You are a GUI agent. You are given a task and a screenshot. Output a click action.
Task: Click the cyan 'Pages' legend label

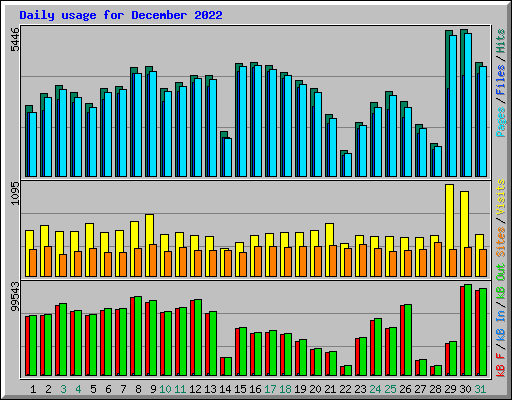point(501,122)
